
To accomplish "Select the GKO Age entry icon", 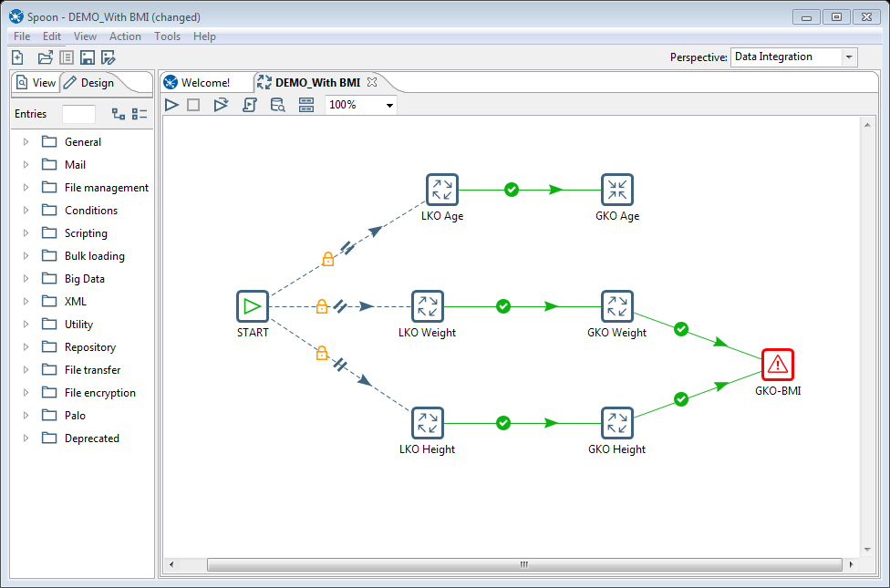I will coord(617,191).
